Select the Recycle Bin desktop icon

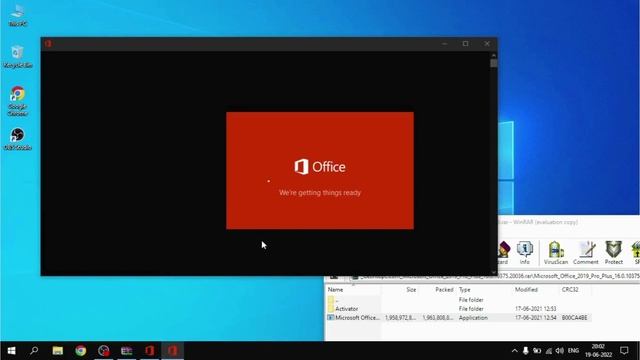click(x=18, y=57)
